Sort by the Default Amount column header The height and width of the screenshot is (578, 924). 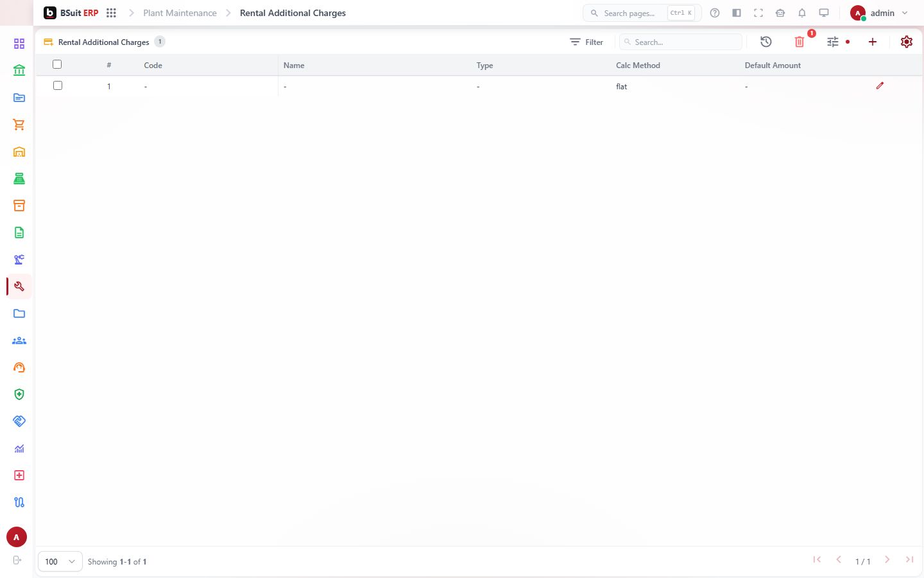773,66
